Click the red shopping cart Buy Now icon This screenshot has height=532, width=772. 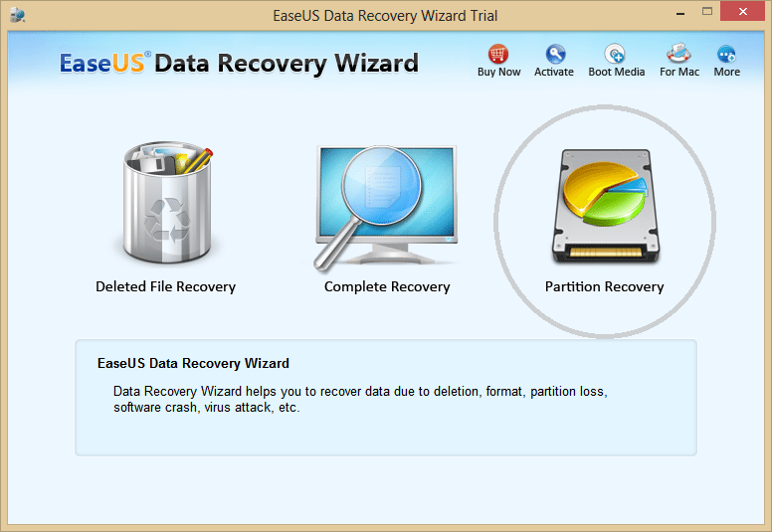[498, 54]
